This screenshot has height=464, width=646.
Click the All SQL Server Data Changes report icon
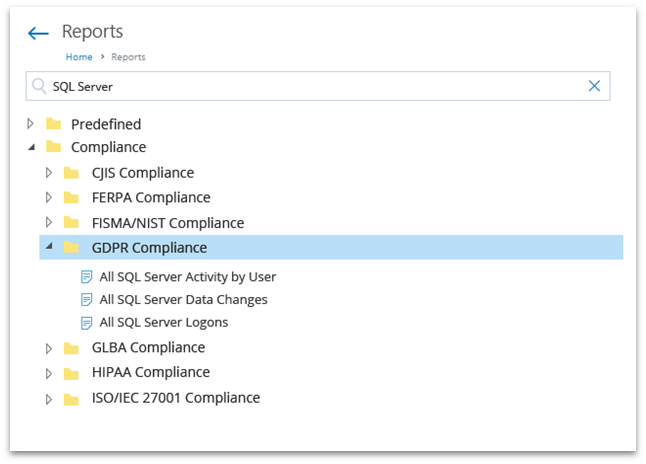tap(87, 299)
